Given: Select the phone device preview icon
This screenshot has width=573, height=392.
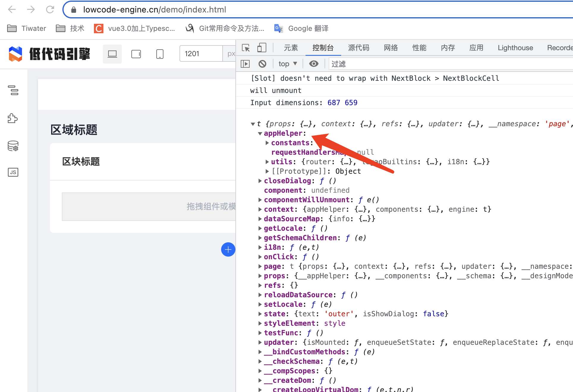Looking at the screenshot, I should 160,54.
